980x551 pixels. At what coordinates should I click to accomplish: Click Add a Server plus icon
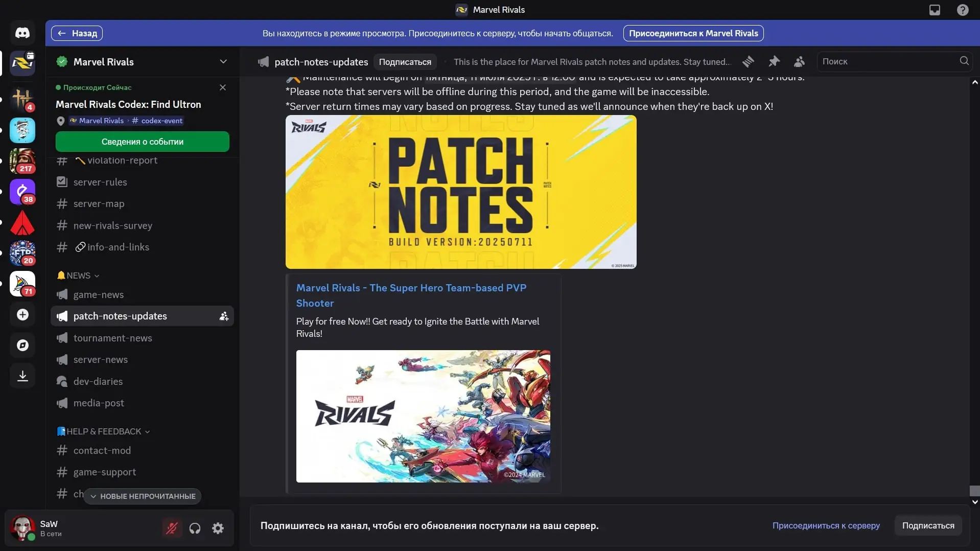point(22,315)
